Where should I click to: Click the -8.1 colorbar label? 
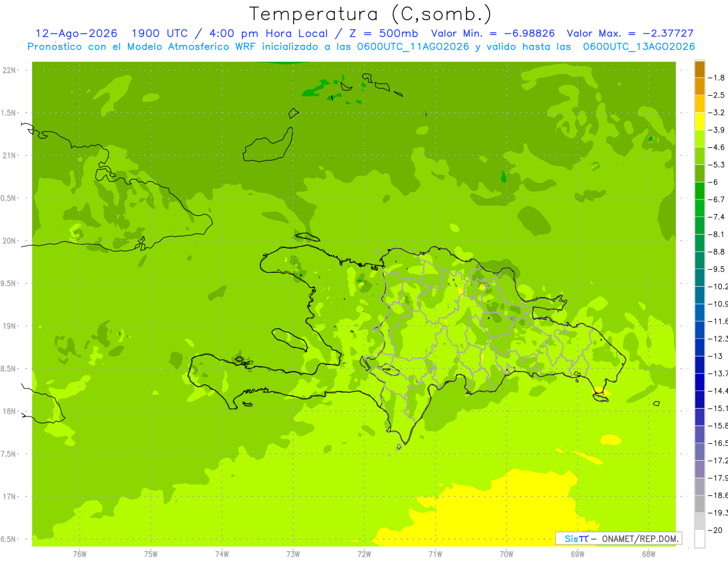(718, 235)
